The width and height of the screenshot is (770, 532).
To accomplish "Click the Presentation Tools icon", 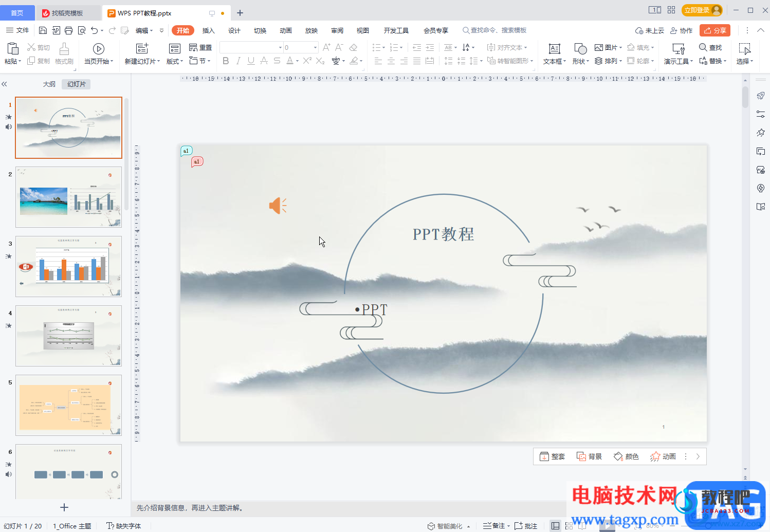I will point(679,49).
